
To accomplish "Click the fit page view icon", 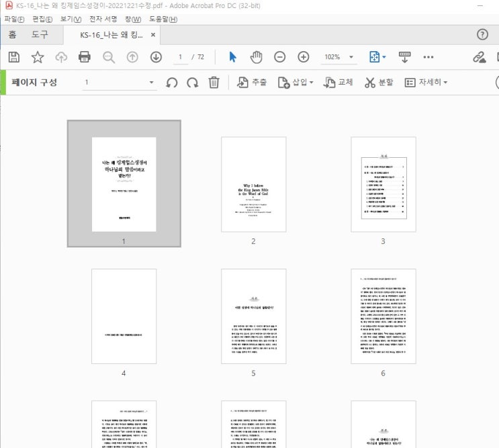I will coord(374,57).
